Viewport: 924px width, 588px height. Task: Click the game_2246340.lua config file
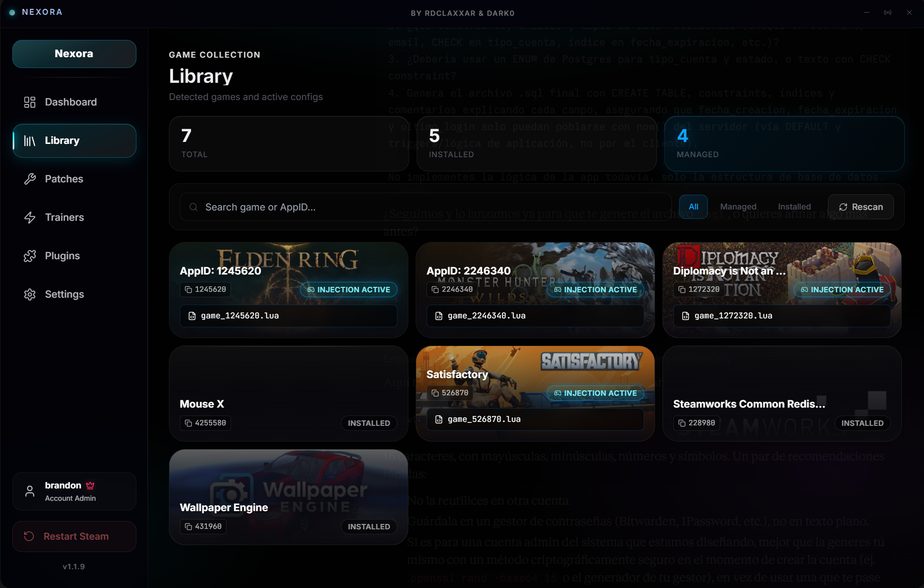click(535, 316)
